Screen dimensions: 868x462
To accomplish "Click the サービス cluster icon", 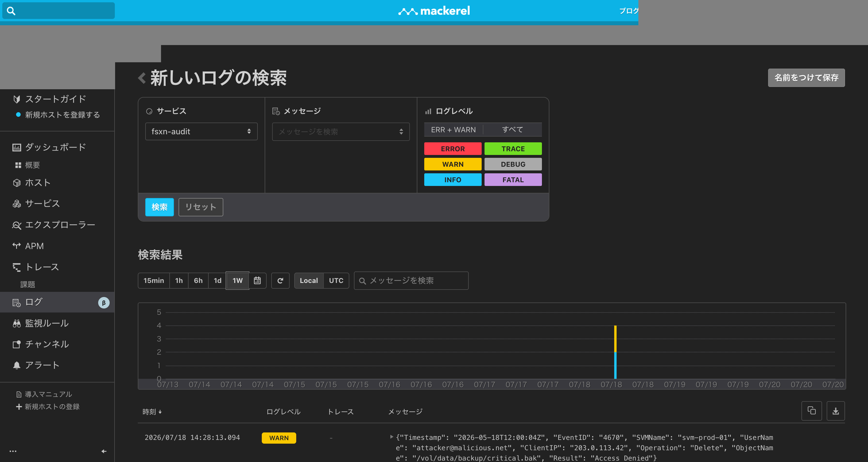I will pyautogui.click(x=17, y=204).
